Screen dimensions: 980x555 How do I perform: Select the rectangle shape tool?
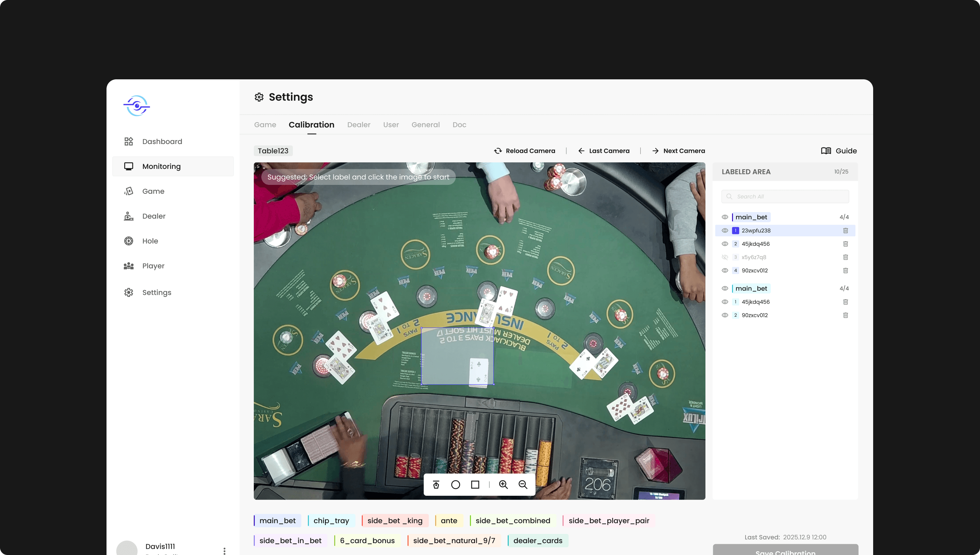[475, 485]
